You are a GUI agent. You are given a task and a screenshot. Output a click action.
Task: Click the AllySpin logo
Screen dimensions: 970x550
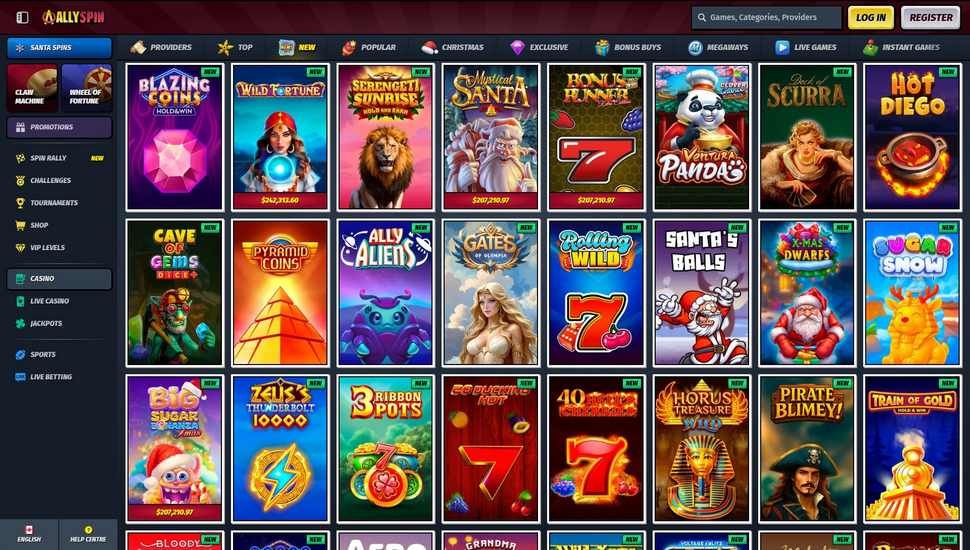pyautogui.click(x=74, y=17)
